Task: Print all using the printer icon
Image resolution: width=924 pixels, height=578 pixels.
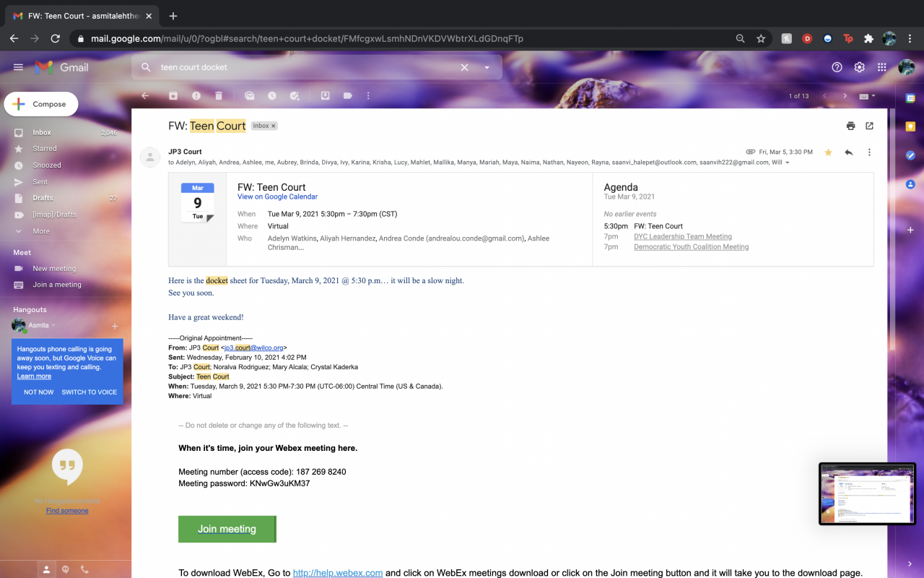Action: pos(850,126)
